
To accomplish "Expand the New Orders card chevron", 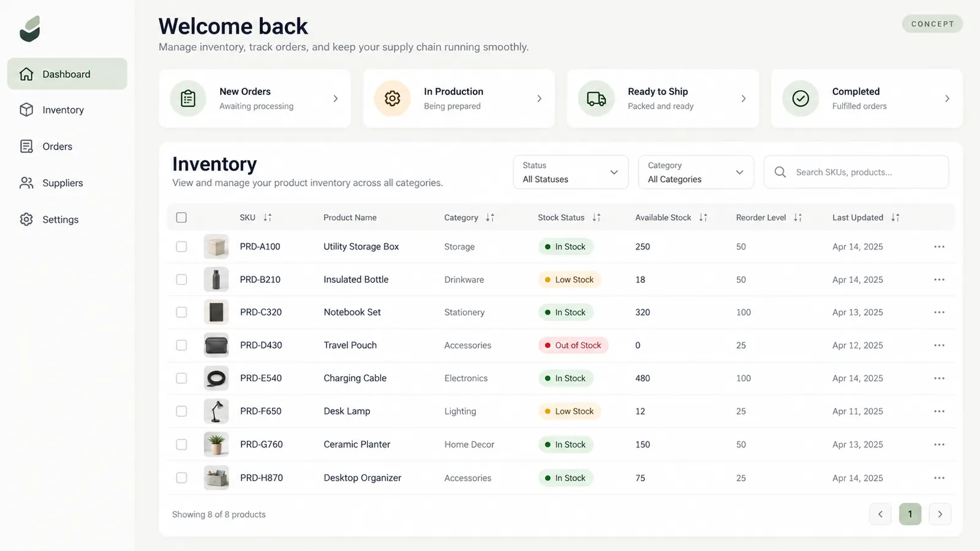I will point(336,99).
